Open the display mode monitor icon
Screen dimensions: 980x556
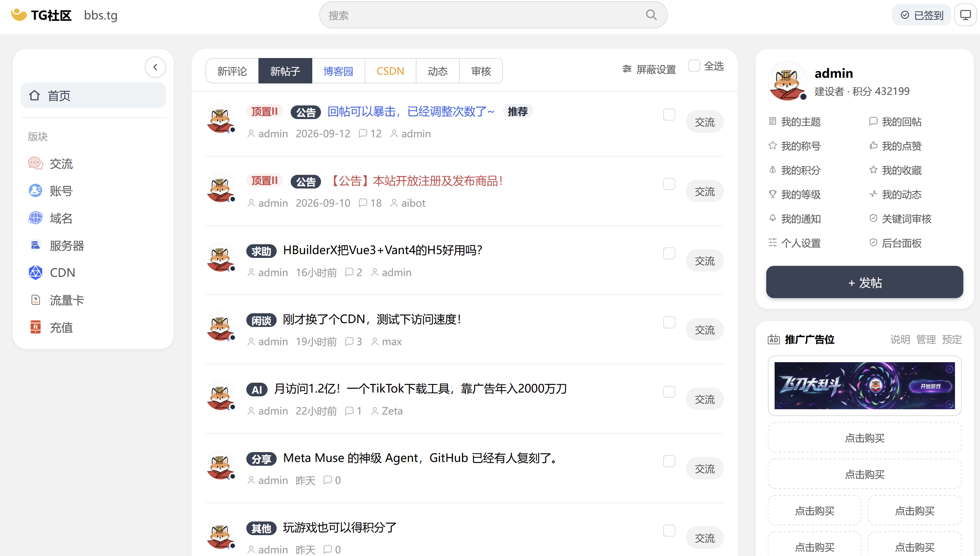[965, 15]
